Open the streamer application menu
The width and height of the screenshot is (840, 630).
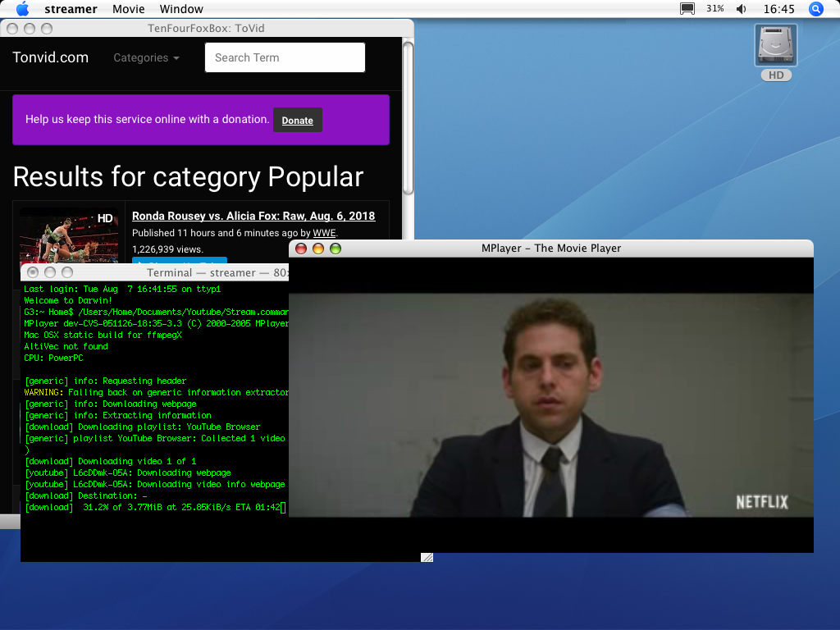(x=71, y=9)
